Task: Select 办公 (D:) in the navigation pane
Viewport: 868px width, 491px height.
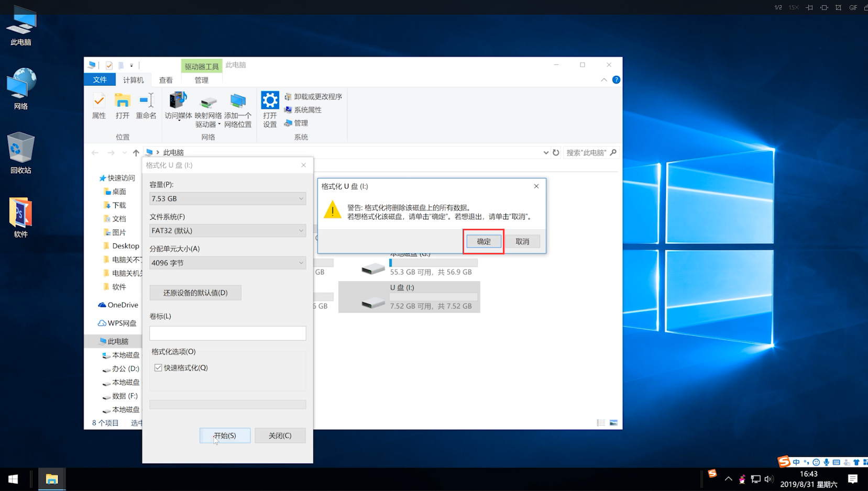Action: tap(121, 369)
